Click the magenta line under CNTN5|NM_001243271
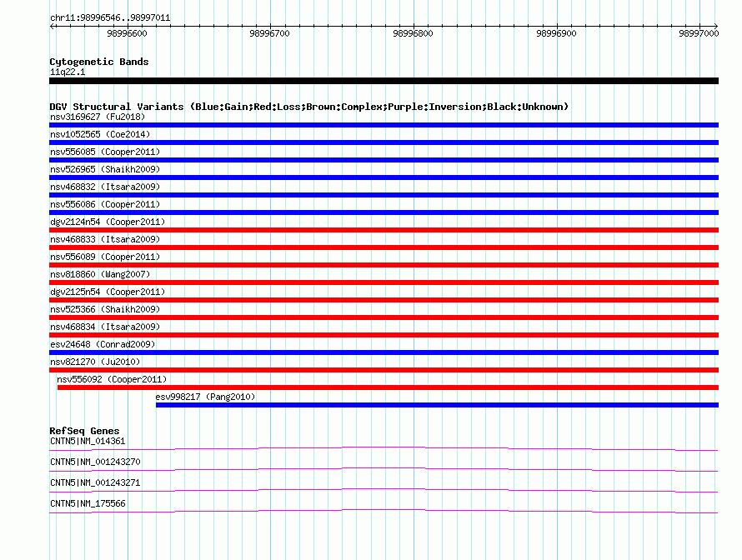Image resolution: width=742 pixels, height=560 pixels. (x=384, y=491)
